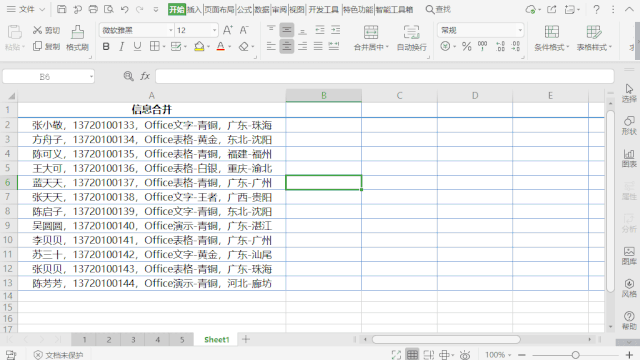
Task: Click the Help (帮助) sidebar icon
Action: (629, 320)
